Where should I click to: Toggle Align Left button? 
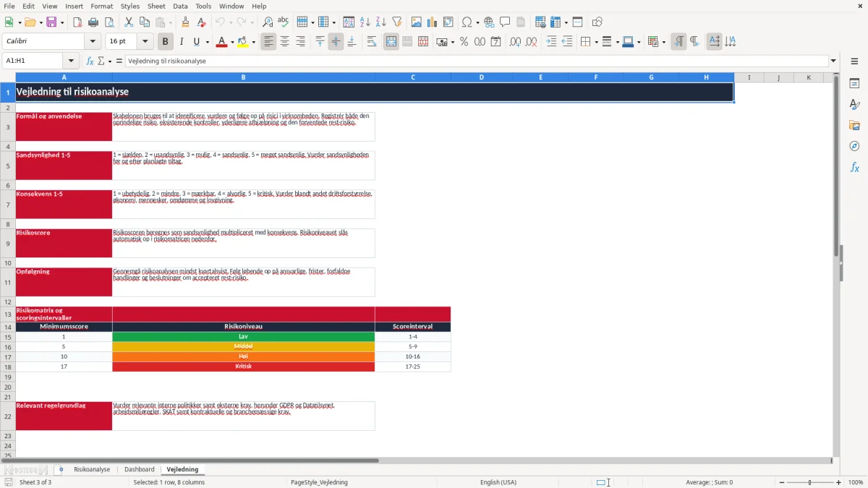coord(269,42)
